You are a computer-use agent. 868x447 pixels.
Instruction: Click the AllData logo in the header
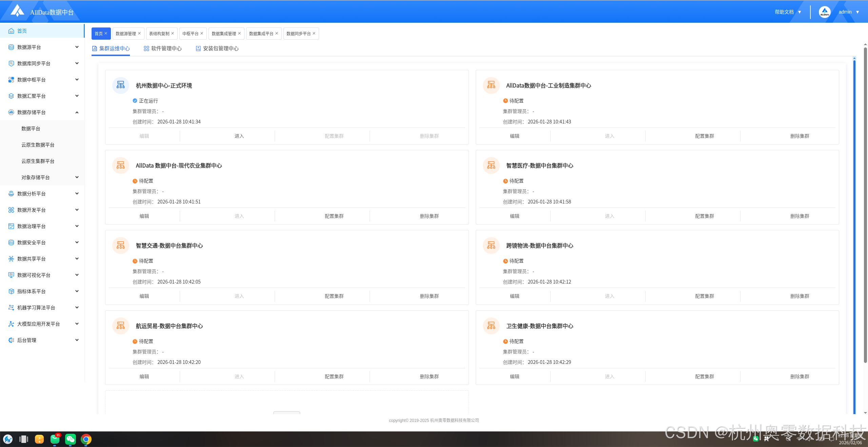17,11
